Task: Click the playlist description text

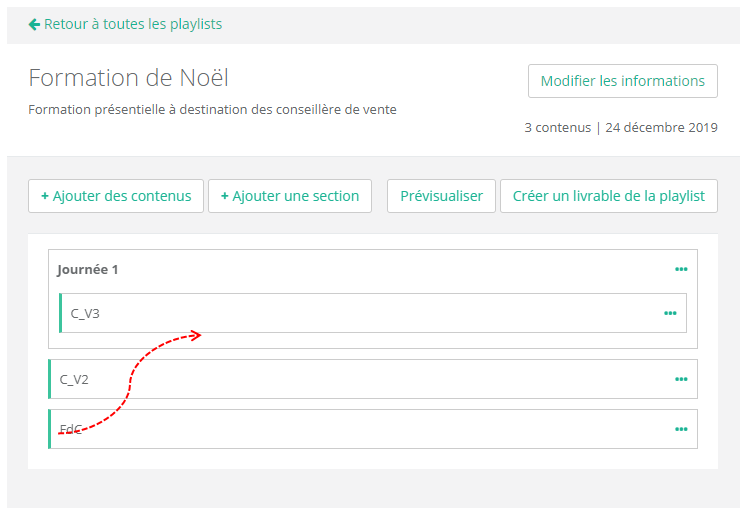Action: [212, 110]
